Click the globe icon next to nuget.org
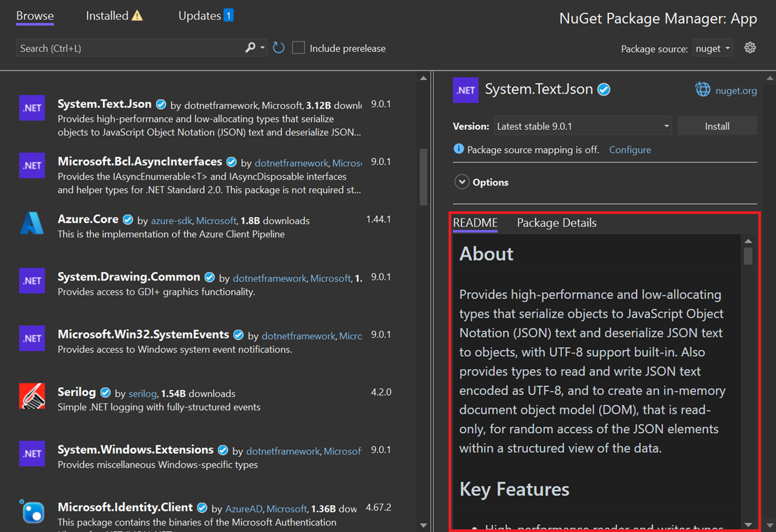 (702, 90)
